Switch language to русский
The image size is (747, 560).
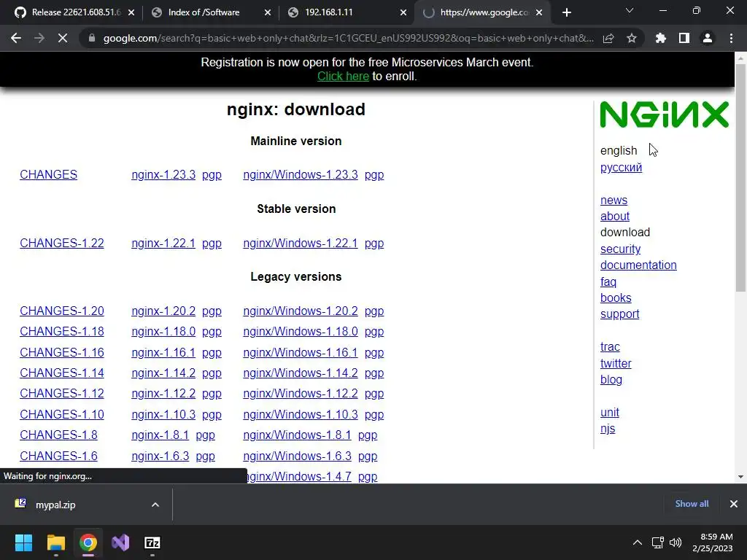tap(621, 168)
